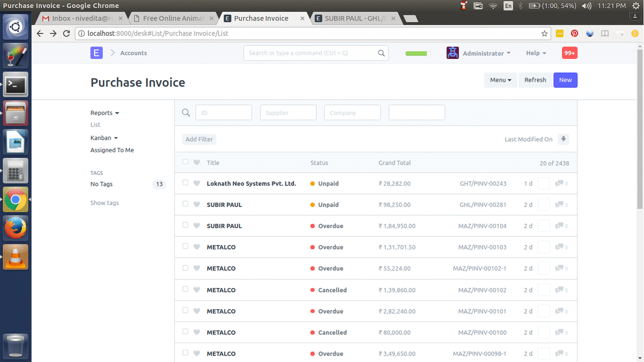Open the Terminal from the launcher
Viewport: 644px width, 362px height.
click(x=16, y=85)
